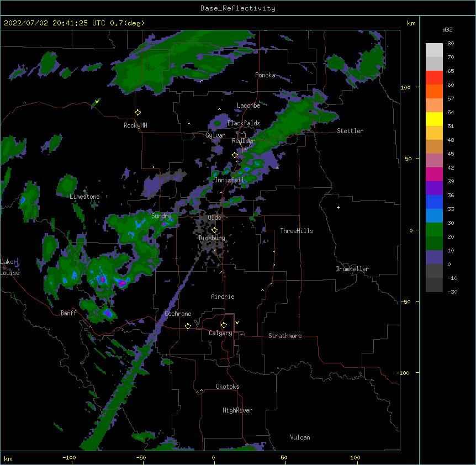Click the white plus marker north of Drumheller
476x465 pixels.
point(338,207)
